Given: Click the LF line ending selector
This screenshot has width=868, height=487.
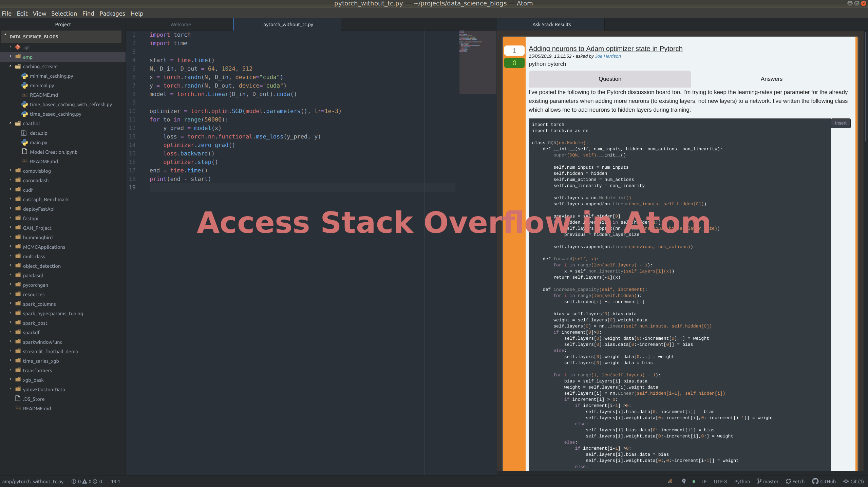Looking at the screenshot, I should click(x=704, y=482).
